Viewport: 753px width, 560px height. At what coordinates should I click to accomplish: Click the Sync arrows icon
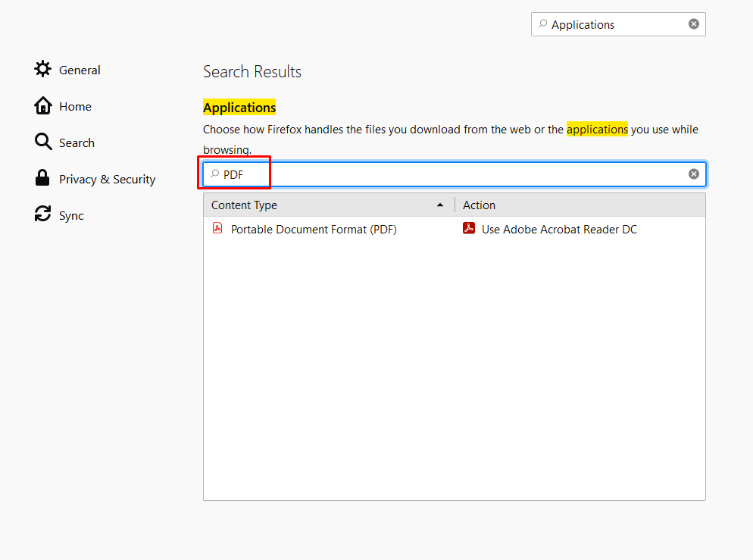point(42,214)
